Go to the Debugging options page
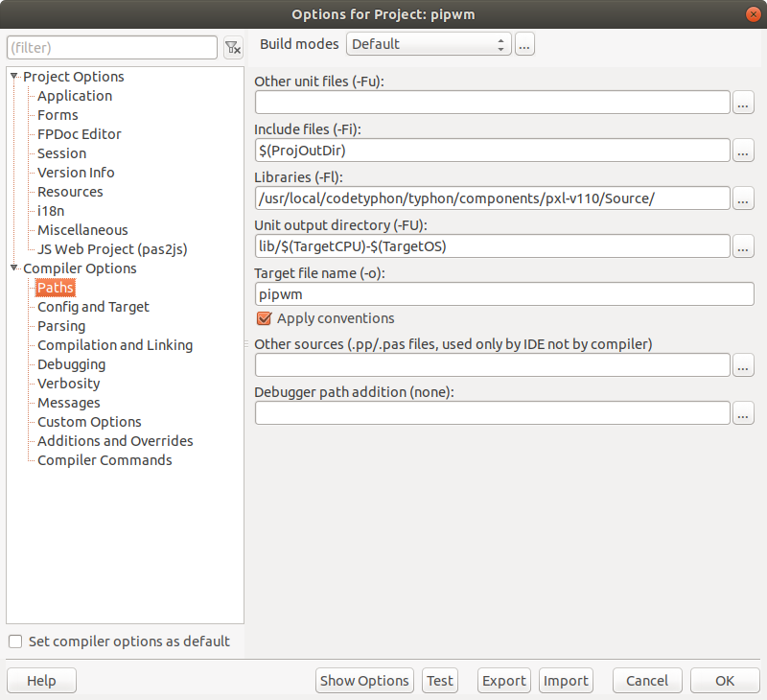The height and width of the screenshot is (700, 767). [x=71, y=364]
